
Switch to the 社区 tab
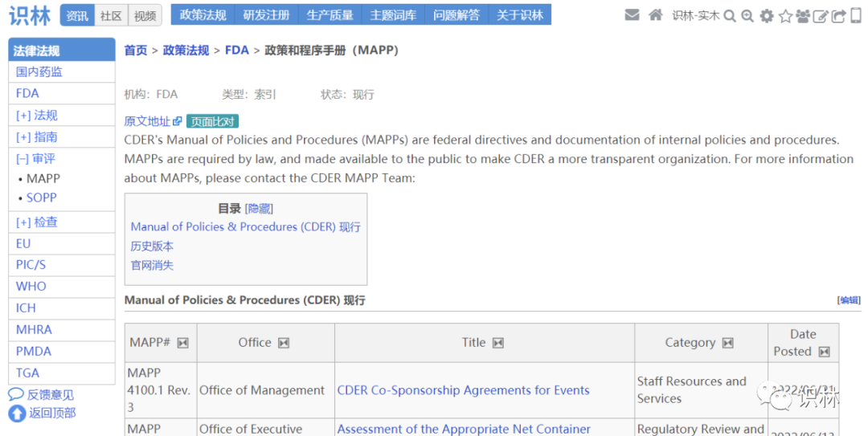(111, 15)
